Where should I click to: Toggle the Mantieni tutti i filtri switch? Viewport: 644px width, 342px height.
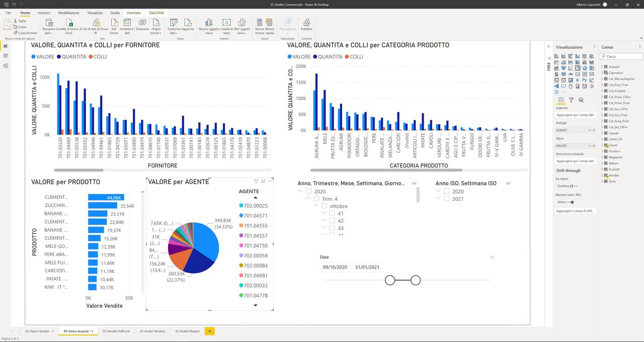click(x=571, y=202)
